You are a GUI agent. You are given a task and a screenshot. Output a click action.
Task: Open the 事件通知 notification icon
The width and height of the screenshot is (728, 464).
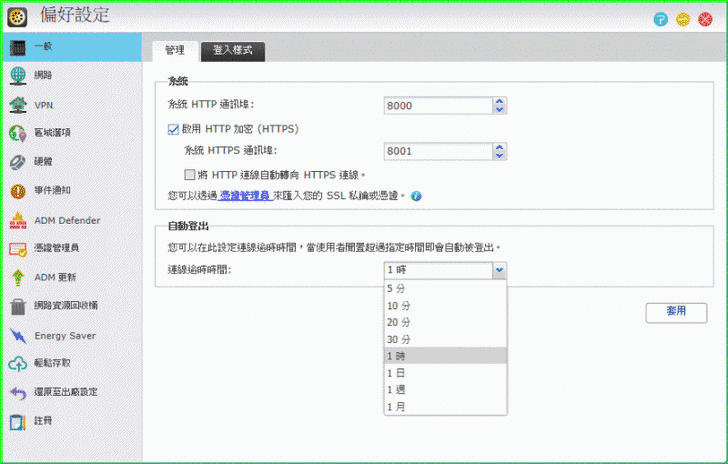click(x=18, y=191)
